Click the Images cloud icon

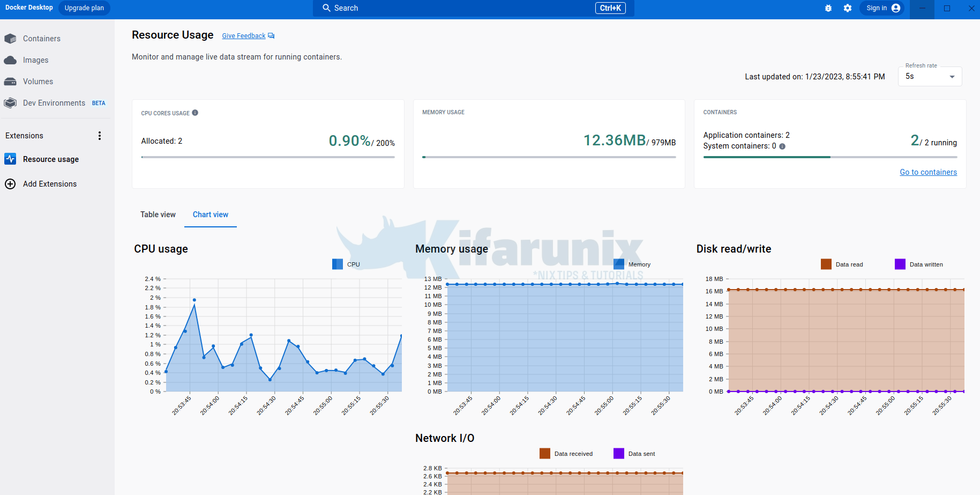click(x=10, y=60)
